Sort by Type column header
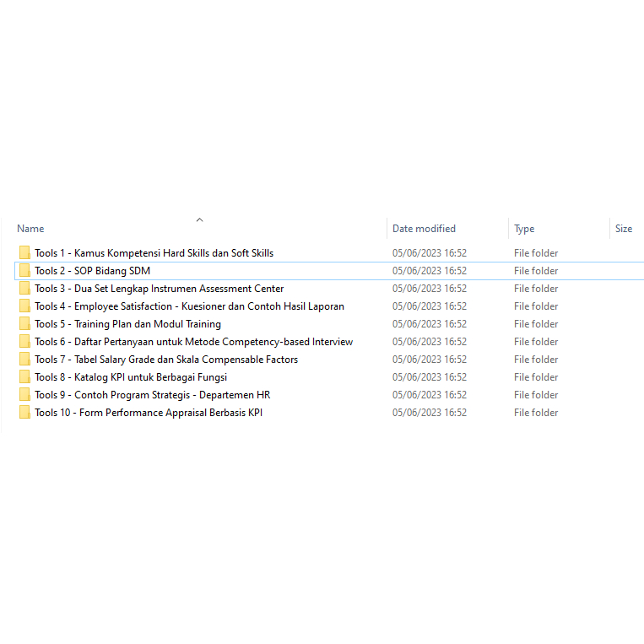Viewport: 644px width, 644px height. tap(524, 229)
